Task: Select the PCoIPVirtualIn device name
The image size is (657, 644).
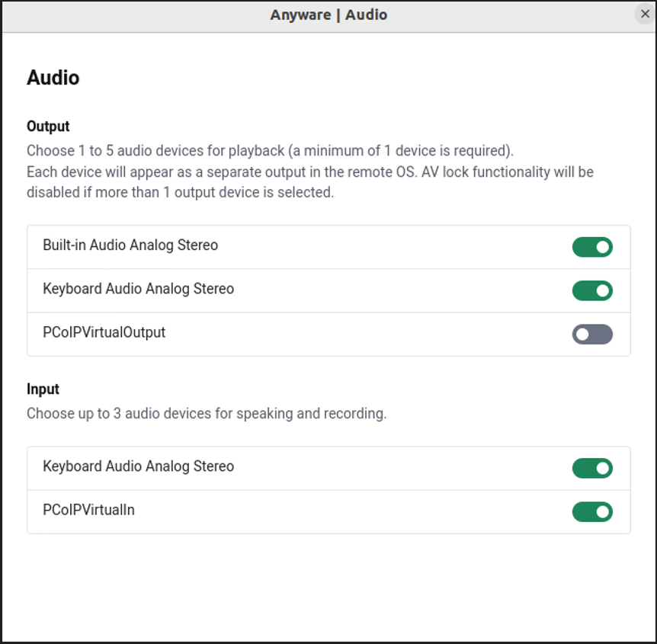Action: 88,510
